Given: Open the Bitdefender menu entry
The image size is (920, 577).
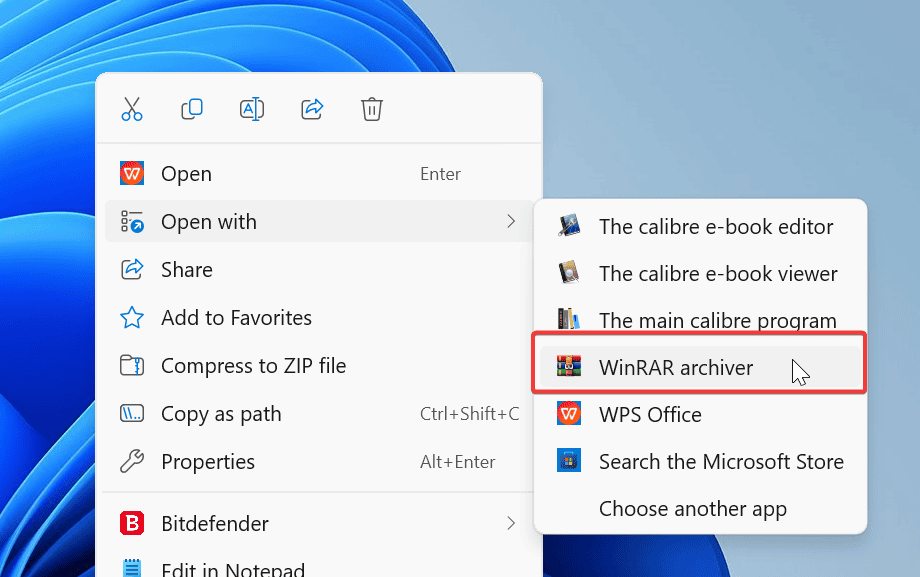Looking at the screenshot, I should click(319, 523).
